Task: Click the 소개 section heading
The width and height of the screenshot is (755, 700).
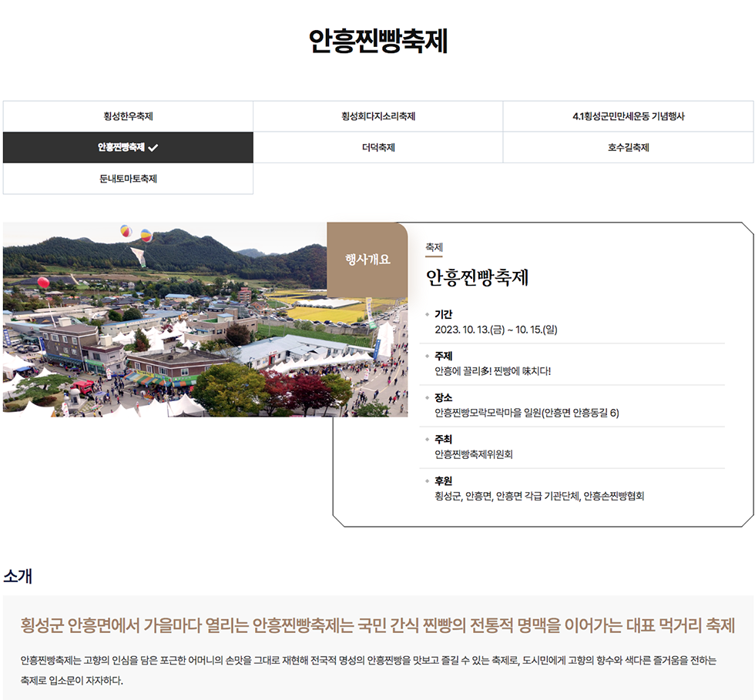Action: coord(17,576)
